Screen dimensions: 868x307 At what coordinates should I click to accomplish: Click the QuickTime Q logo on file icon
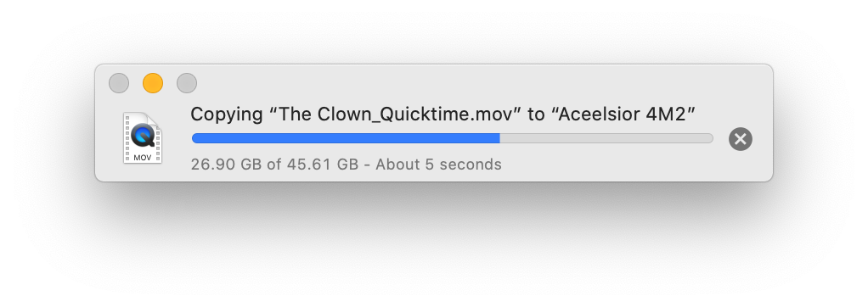[144, 134]
